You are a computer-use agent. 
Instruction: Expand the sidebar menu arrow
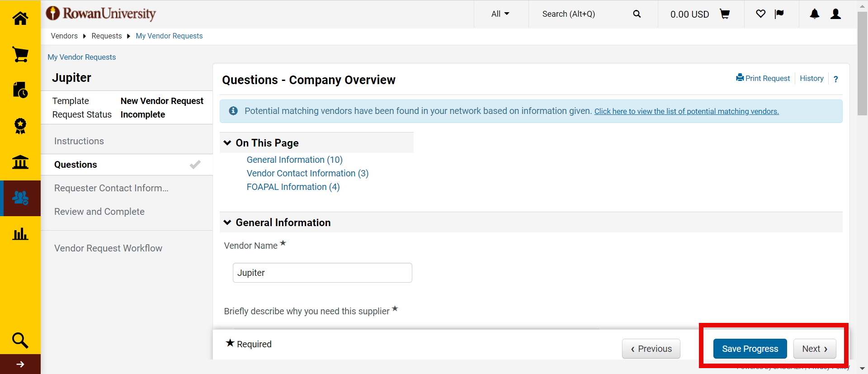(x=20, y=364)
